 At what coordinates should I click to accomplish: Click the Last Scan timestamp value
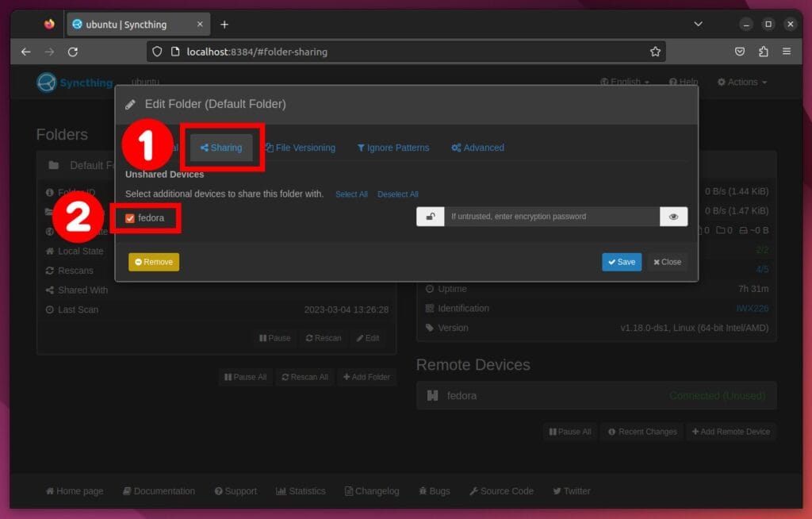(x=347, y=309)
